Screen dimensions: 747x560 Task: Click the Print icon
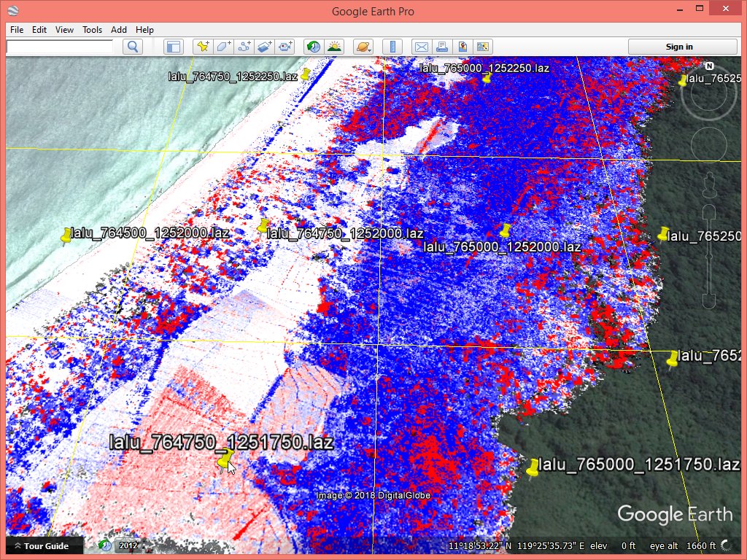point(441,47)
